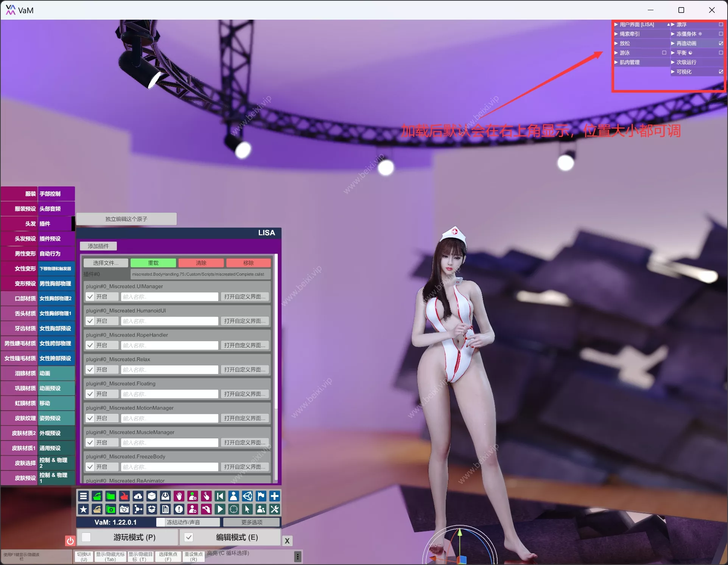
Task: Expand the 冻僵身体 row arrow
Action: pos(673,34)
